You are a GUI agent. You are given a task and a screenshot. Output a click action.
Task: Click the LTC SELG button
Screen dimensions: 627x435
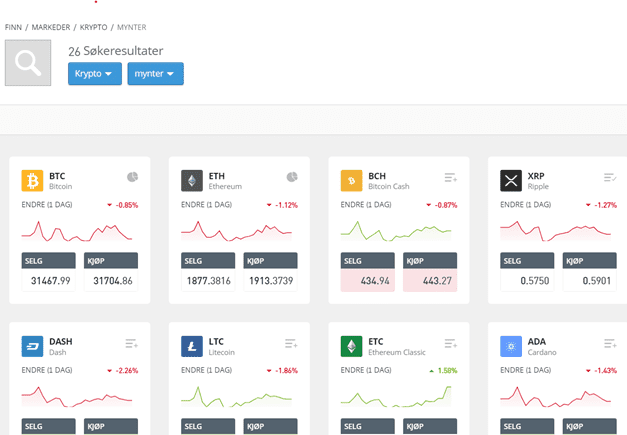[208, 426]
